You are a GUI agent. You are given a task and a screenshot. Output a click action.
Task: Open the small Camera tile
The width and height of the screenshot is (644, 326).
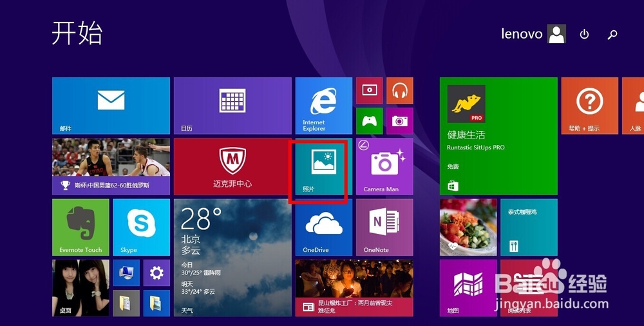(x=400, y=121)
